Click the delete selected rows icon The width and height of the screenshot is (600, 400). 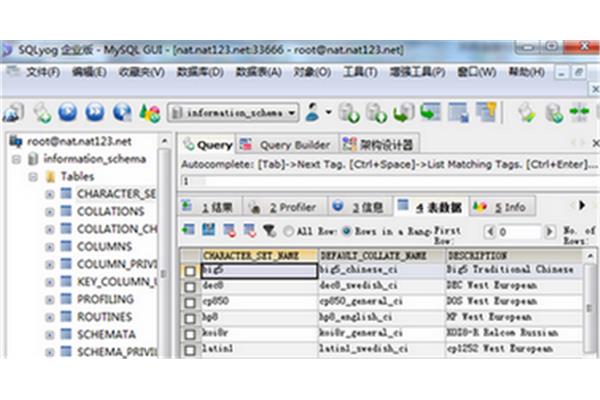pyautogui.click(x=229, y=230)
